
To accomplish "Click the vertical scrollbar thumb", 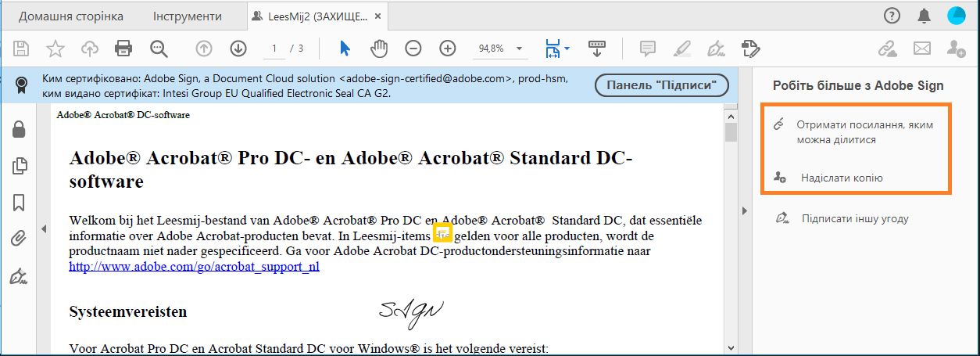I will 731,132.
